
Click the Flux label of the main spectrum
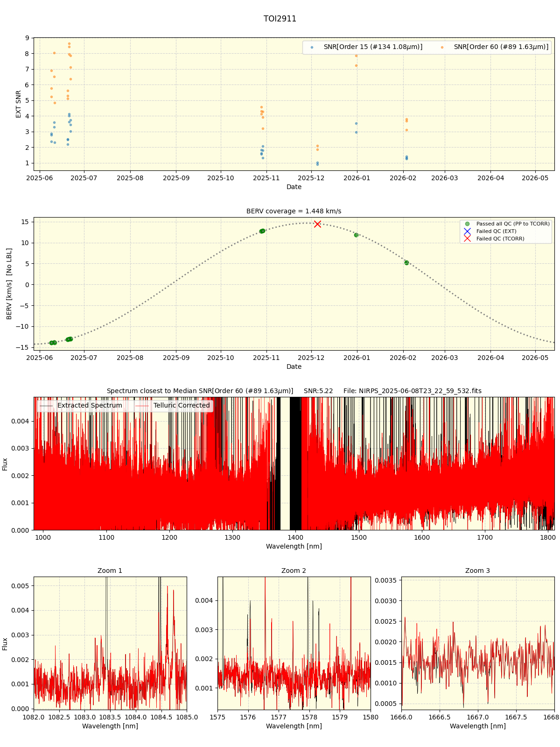click(x=5, y=464)
